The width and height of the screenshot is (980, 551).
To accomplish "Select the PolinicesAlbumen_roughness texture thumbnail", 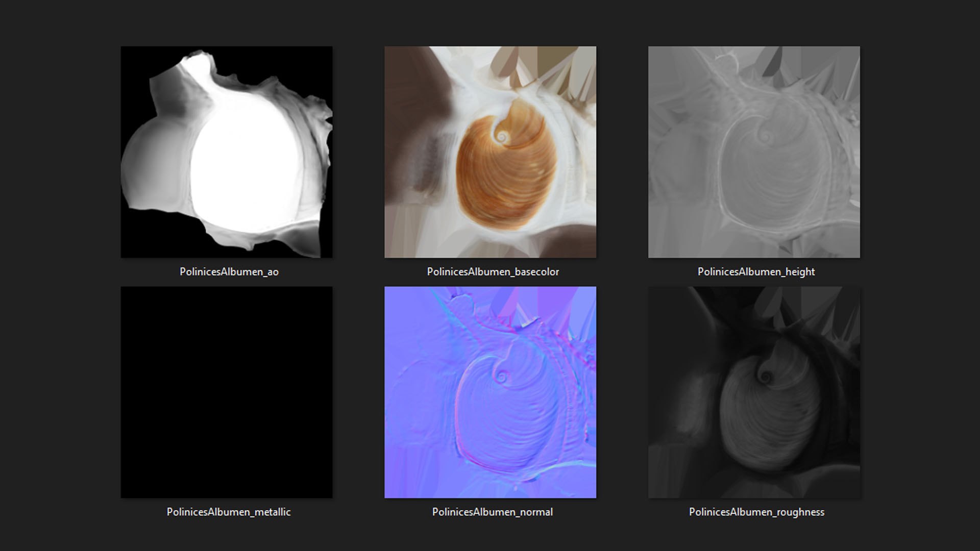I will [x=754, y=392].
